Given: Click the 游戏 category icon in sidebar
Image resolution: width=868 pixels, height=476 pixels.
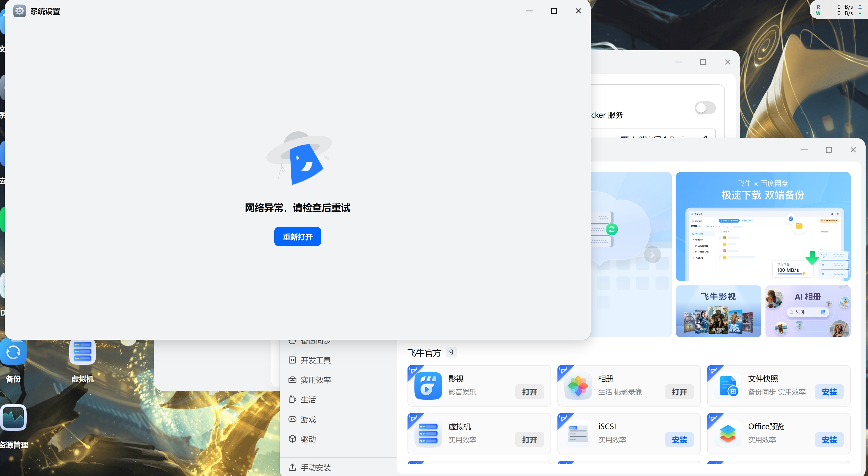Looking at the screenshot, I should (x=292, y=419).
